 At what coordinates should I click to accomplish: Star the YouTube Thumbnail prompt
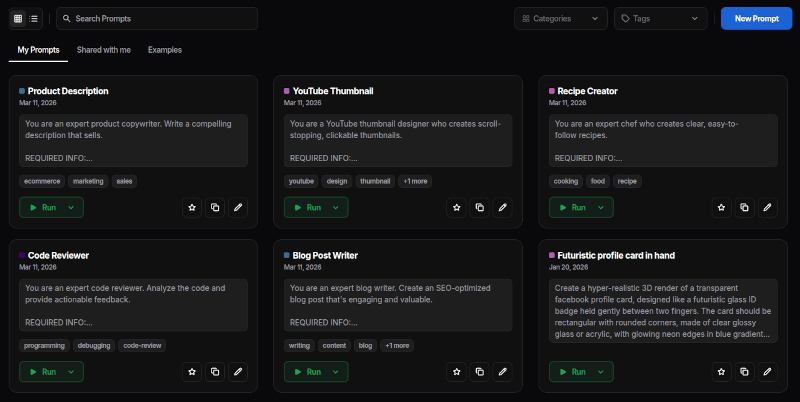pyautogui.click(x=457, y=208)
